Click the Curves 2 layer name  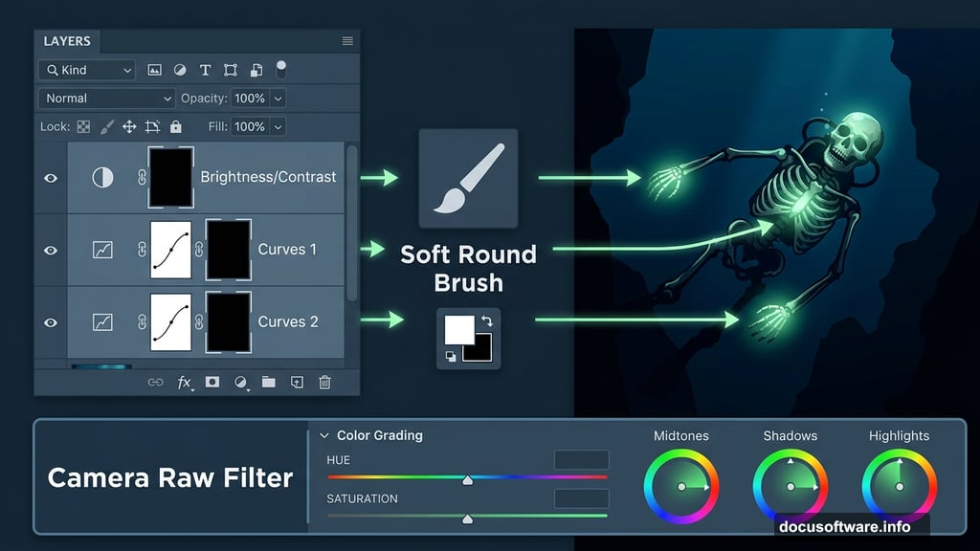tap(288, 321)
